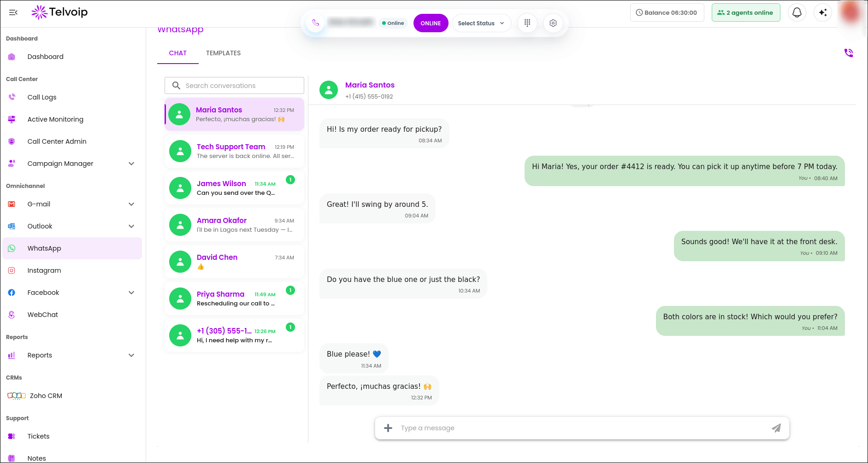868x463 pixels.
Task: Switch to the TEMPLATES tab
Action: tap(223, 53)
